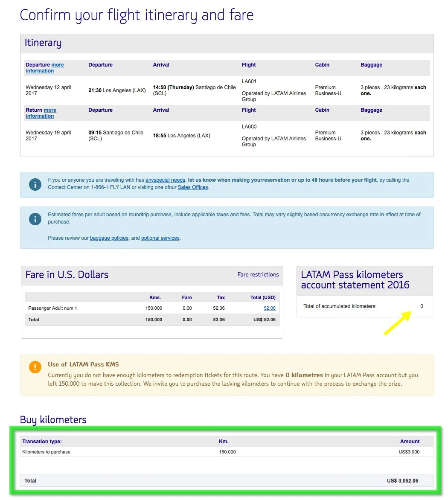Click Kilometers to purchase row label
Screen dimensions: 448x500
point(46,452)
